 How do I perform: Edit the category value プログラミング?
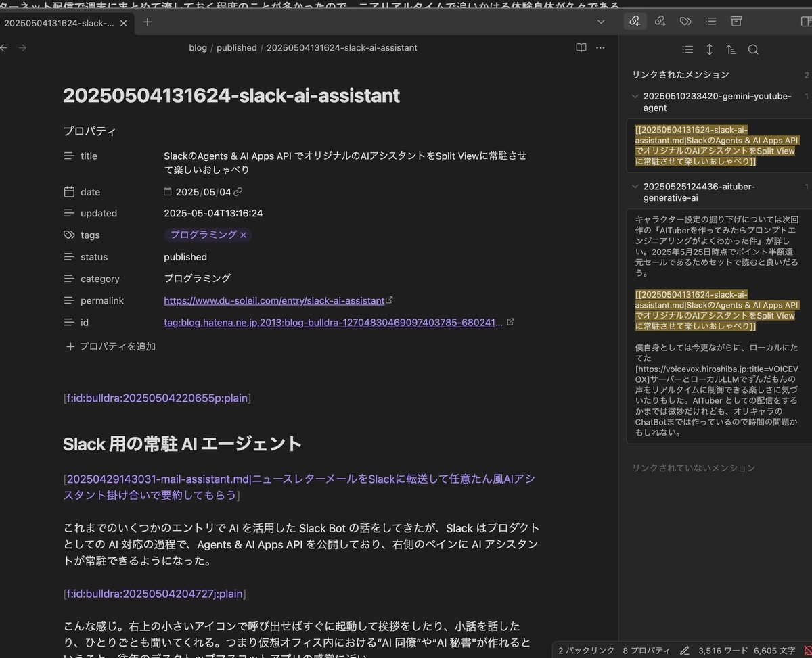(x=198, y=279)
